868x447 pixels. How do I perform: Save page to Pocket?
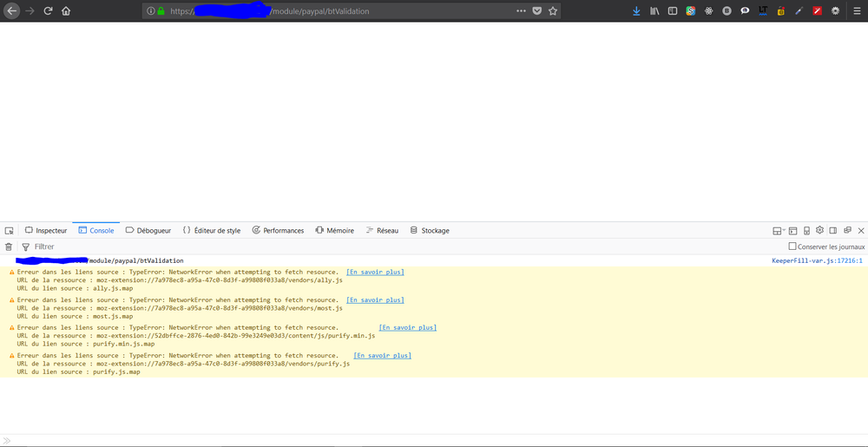(537, 10)
